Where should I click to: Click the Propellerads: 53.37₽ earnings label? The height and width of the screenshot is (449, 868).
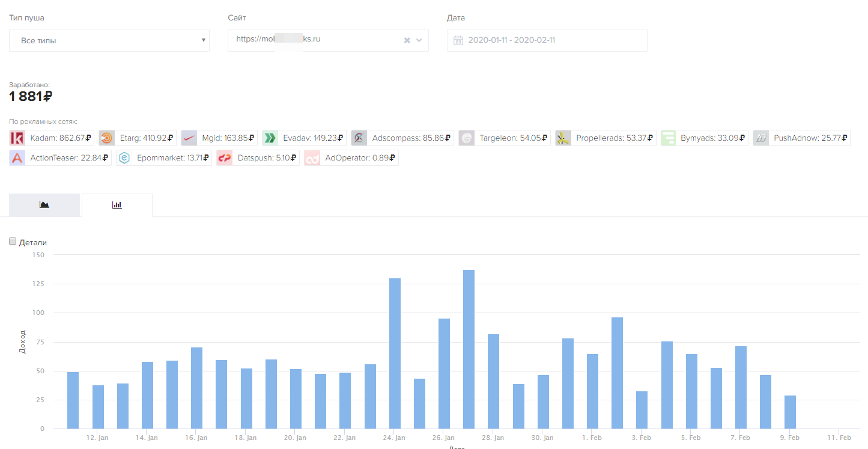615,138
